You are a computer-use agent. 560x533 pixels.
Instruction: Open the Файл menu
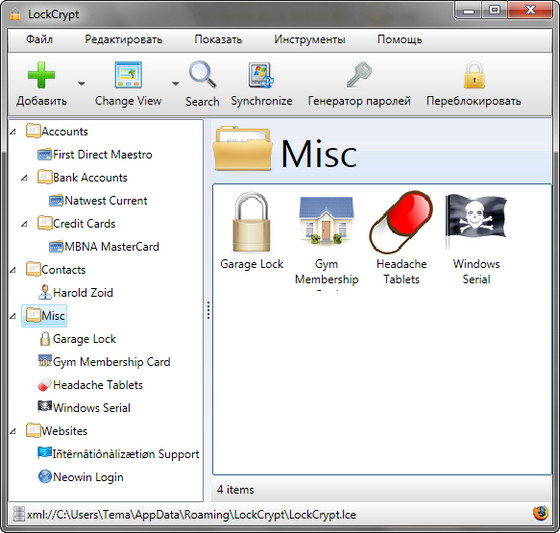pyautogui.click(x=39, y=39)
